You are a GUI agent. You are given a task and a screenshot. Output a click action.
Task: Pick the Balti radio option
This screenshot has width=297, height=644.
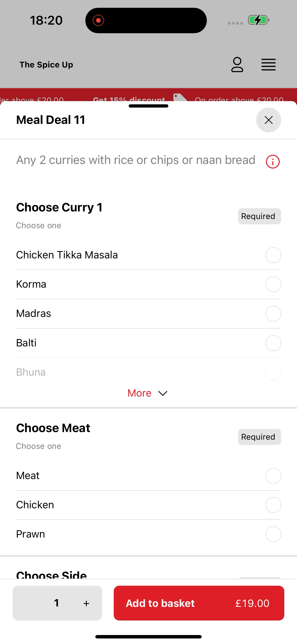[x=273, y=343]
